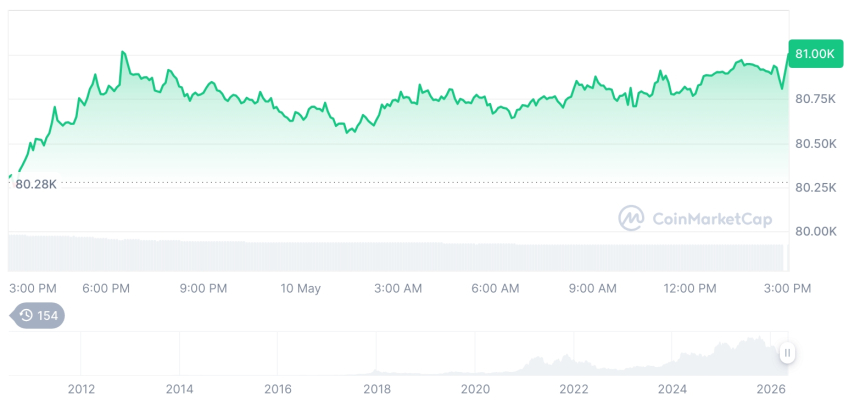Select 2022 on the overview timeline
860x401 pixels.
[x=574, y=389]
